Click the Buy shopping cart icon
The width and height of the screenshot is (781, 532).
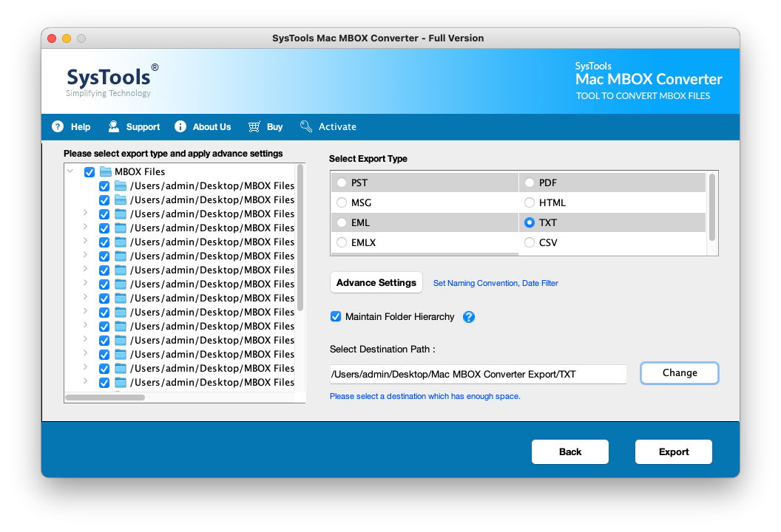tap(254, 127)
